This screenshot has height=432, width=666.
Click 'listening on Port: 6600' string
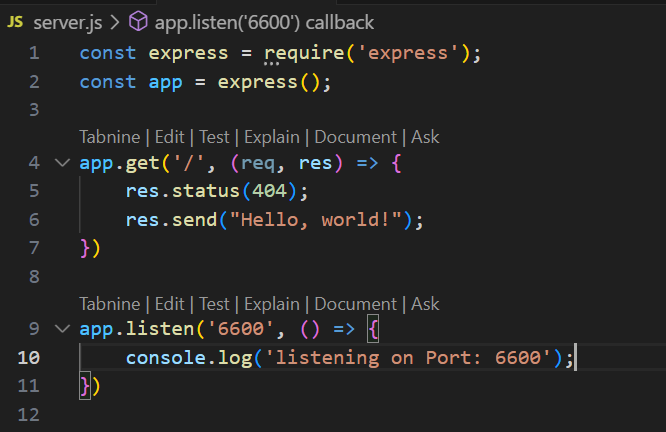click(x=408, y=358)
